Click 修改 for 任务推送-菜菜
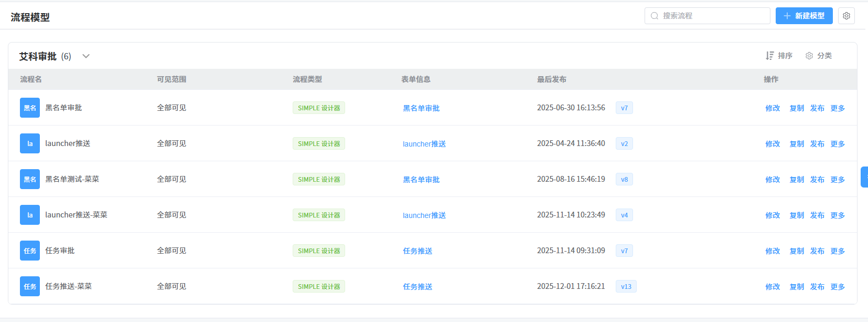 tap(773, 287)
